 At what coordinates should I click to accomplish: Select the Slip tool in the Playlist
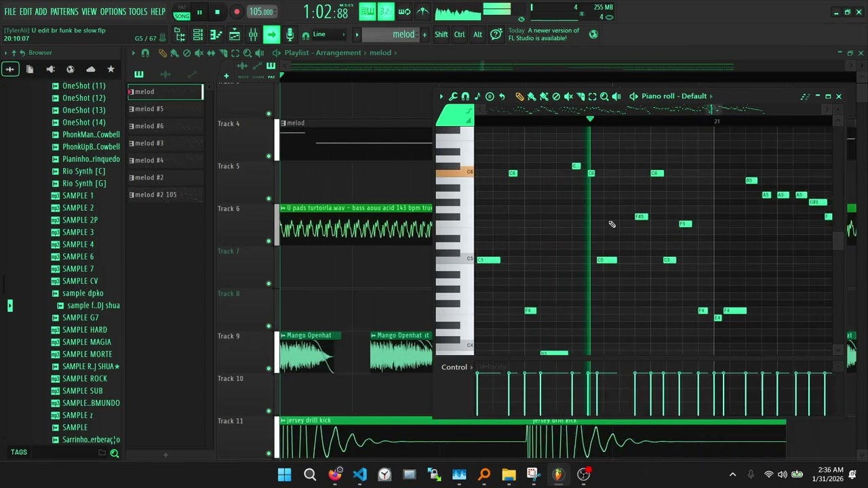click(211, 53)
